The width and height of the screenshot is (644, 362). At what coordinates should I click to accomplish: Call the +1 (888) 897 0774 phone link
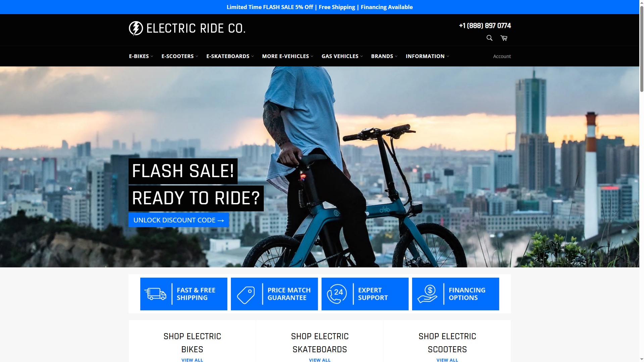click(x=485, y=26)
